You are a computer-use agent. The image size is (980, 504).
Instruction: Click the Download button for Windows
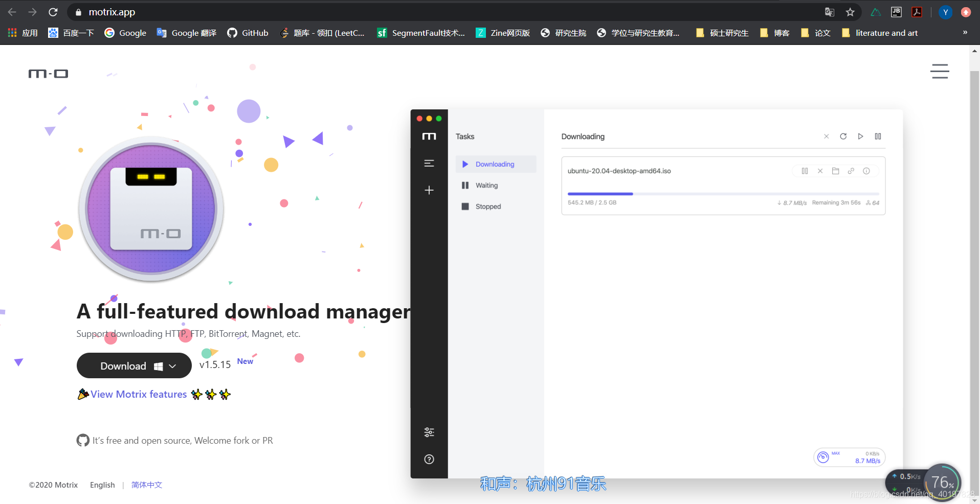click(x=134, y=365)
